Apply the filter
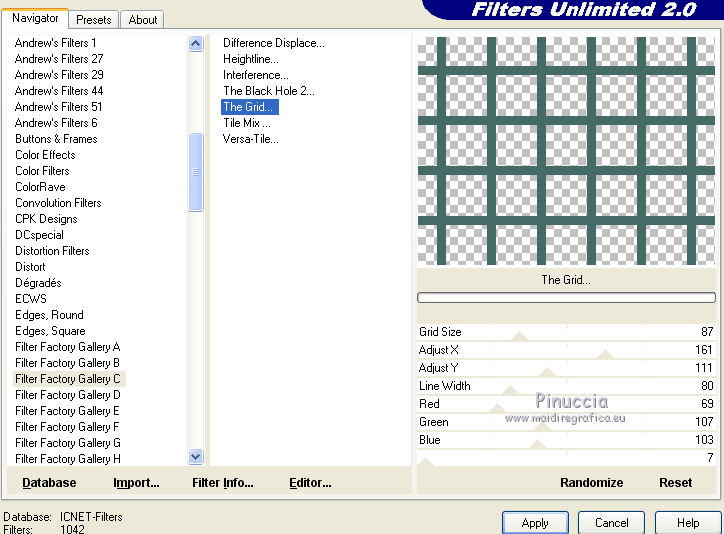Image resolution: width=724 pixels, height=534 pixels. click(x=535, y=522)
